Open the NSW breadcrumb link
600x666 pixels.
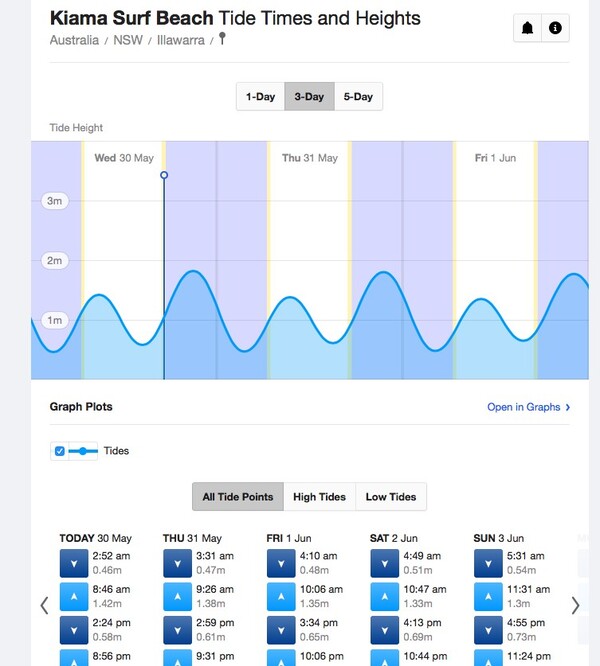[x=128, y=40]
